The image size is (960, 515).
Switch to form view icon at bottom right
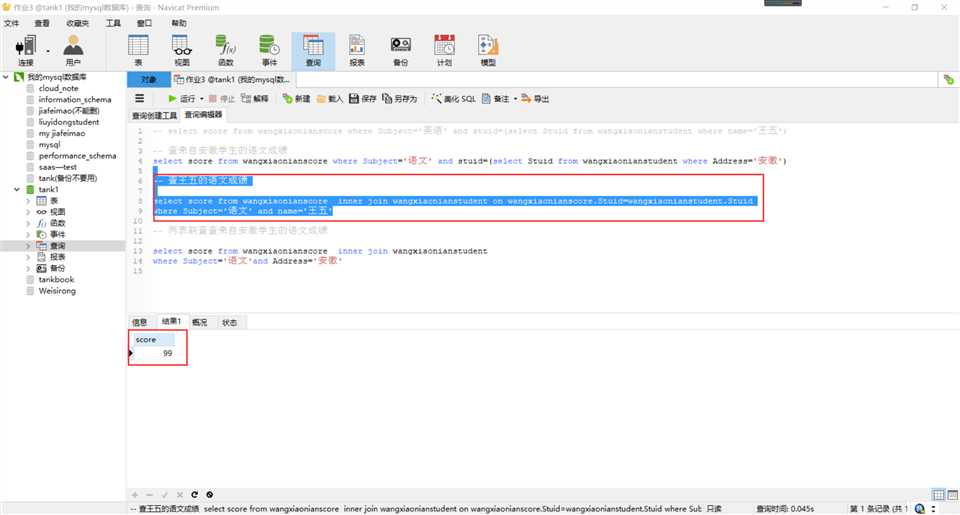click(x=953, y=495)
